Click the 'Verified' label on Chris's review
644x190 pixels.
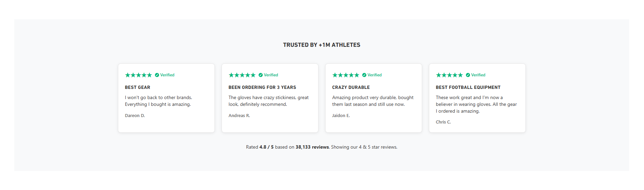(x=478, y=75)
